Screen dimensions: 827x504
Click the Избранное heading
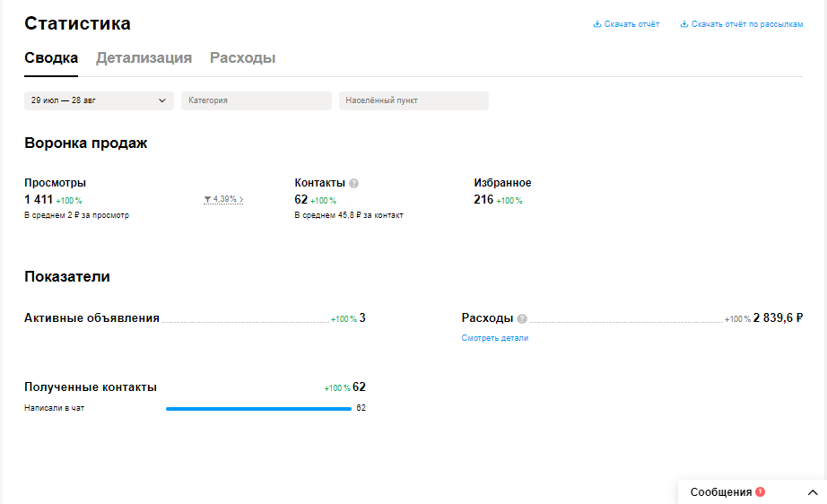tap(502, 183)
